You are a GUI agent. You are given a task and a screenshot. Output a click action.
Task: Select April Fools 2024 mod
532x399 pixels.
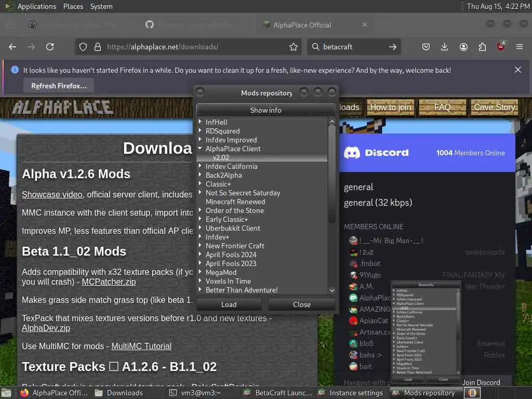pyautogui.click(x=231, y=255)
